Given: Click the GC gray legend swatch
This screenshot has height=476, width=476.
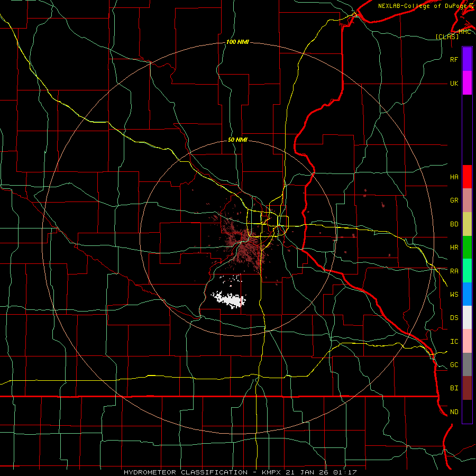Looking at the screenshot, I should [467, 364].
